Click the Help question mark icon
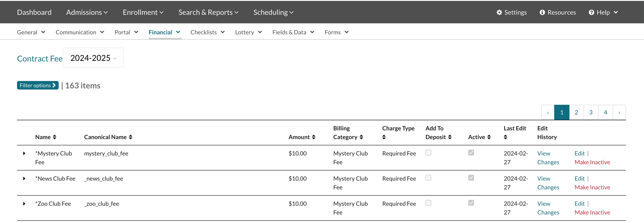This screenshot has height=223, width=644. 591,12
